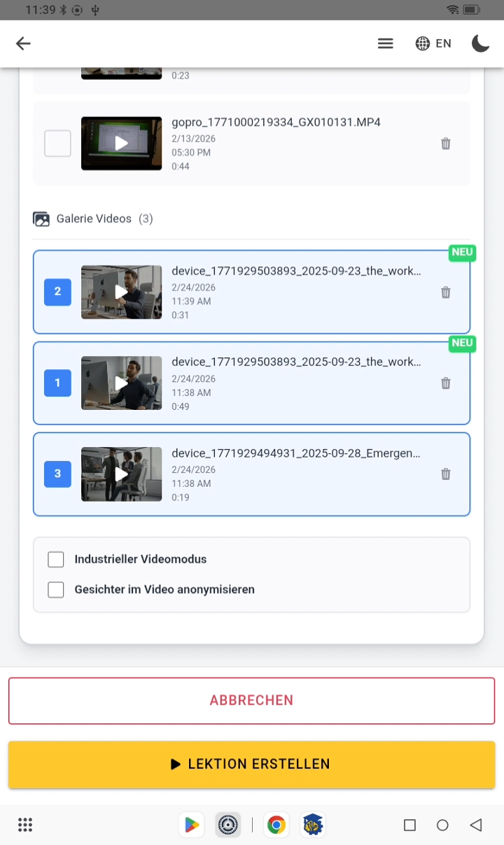
Task: Switch language via EN globe icon
Action: [x=433, y=43]
